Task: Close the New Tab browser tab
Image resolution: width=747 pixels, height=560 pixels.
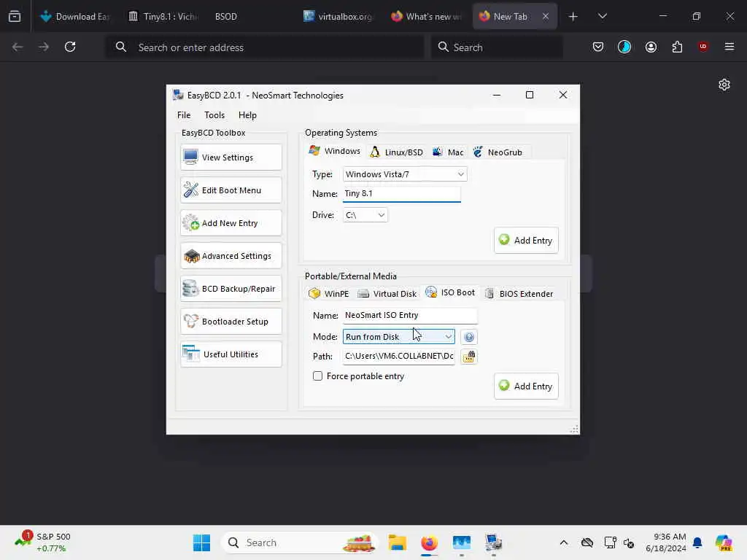Action: [x=546, y=17]
